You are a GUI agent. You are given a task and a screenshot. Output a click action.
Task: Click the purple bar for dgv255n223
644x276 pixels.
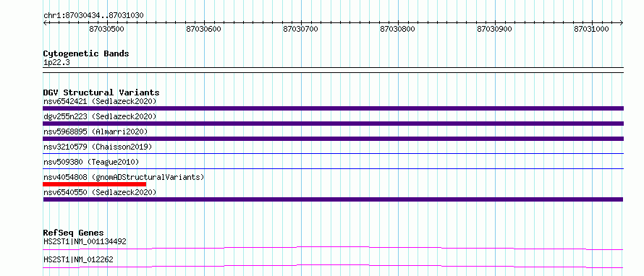(333, 124)
